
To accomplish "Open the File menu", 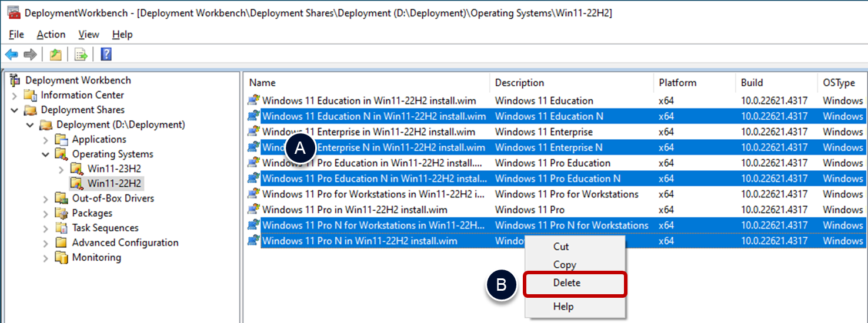I will point(16,35).
